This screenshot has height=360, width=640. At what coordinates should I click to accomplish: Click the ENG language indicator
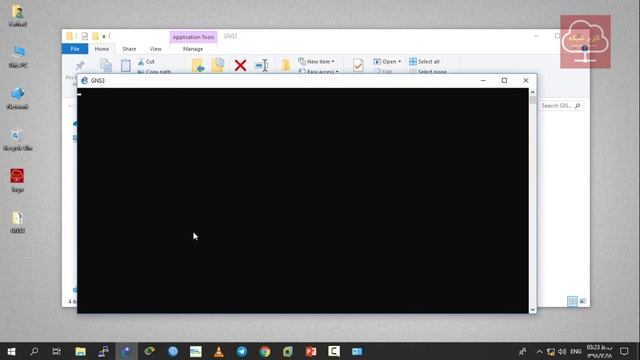click(576, 351)
